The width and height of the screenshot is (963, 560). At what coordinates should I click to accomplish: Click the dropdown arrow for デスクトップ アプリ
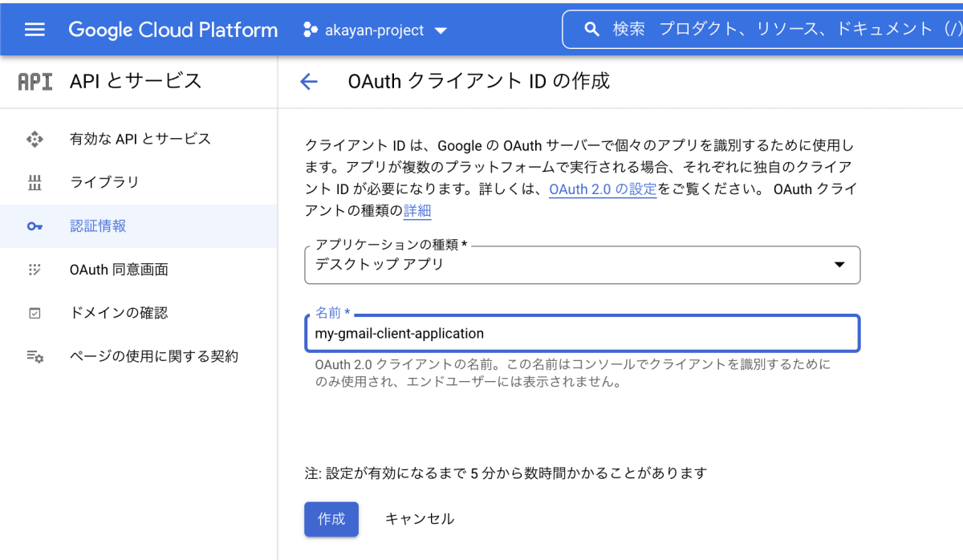pyautogui.click(x=839, y=265)
